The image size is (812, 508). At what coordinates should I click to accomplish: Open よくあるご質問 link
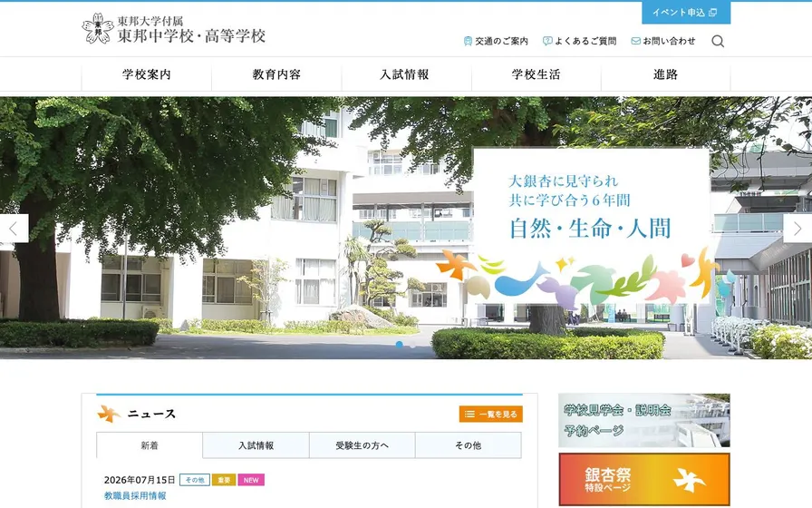coord(579,41)
